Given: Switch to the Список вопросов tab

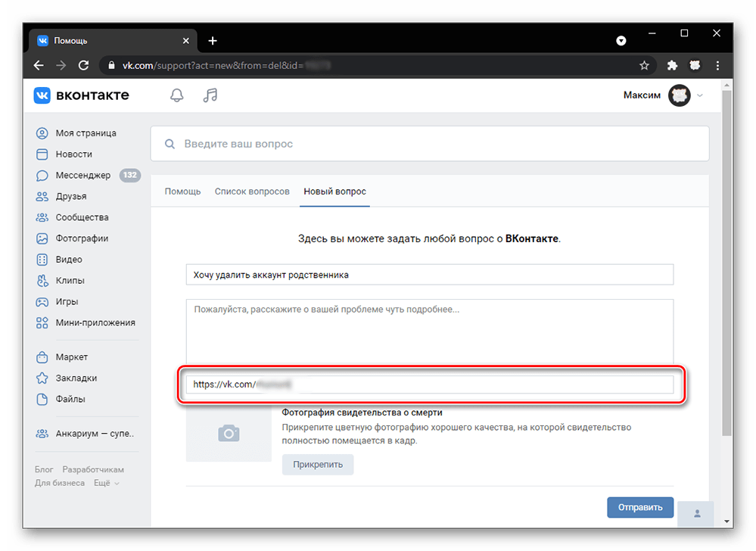Looking at the screenshot, I should 252,191.
